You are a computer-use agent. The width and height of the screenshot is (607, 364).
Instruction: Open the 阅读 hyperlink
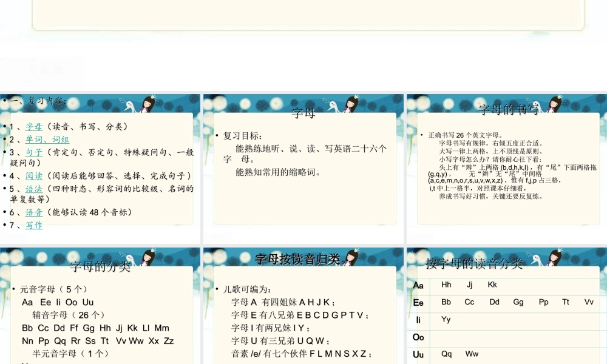33,176
